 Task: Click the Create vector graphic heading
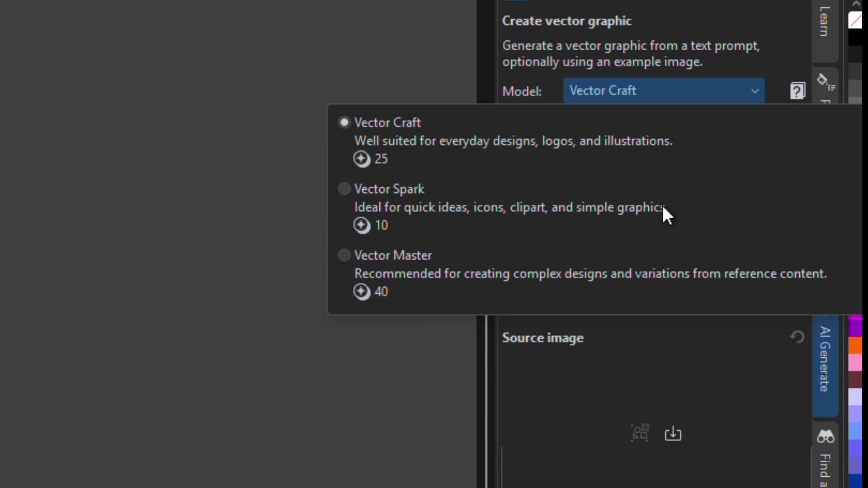567,21
